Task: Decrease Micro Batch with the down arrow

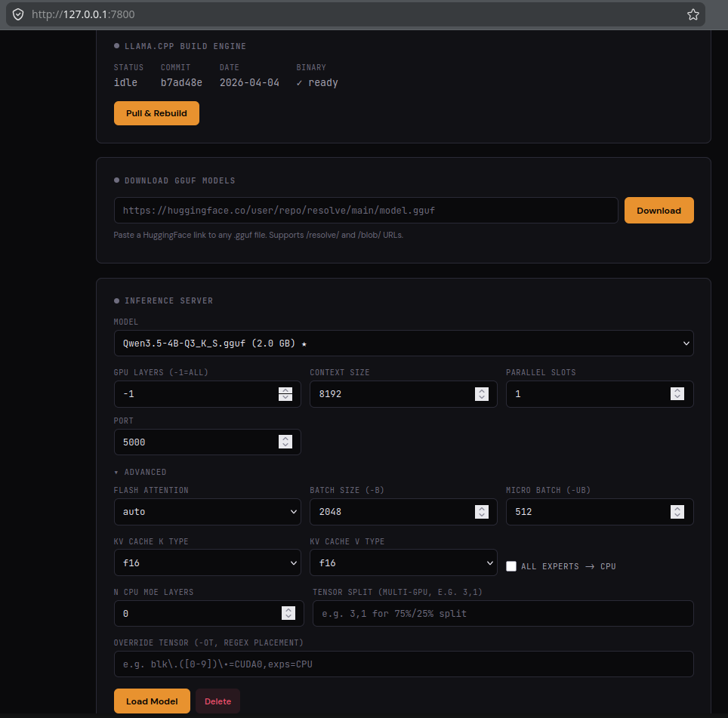Action: [677, 515]
